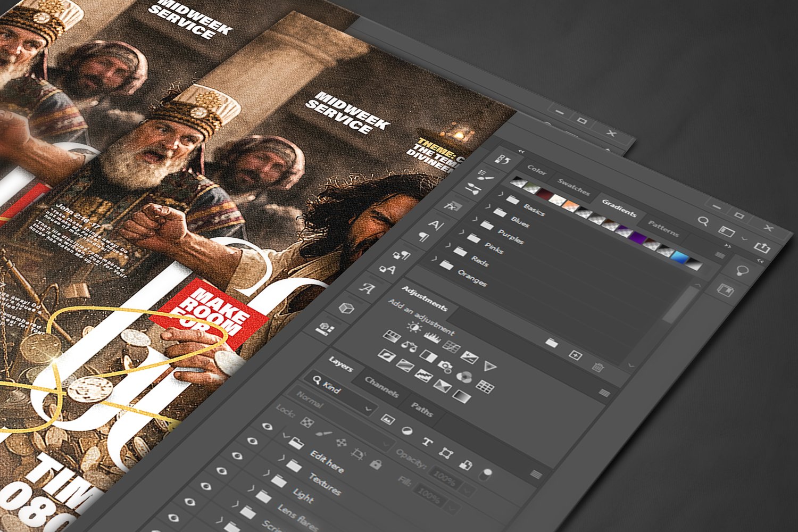Click the Learn lightbulb icon
The width and height of the screenshot is (798, 532).
pos(742,270)
